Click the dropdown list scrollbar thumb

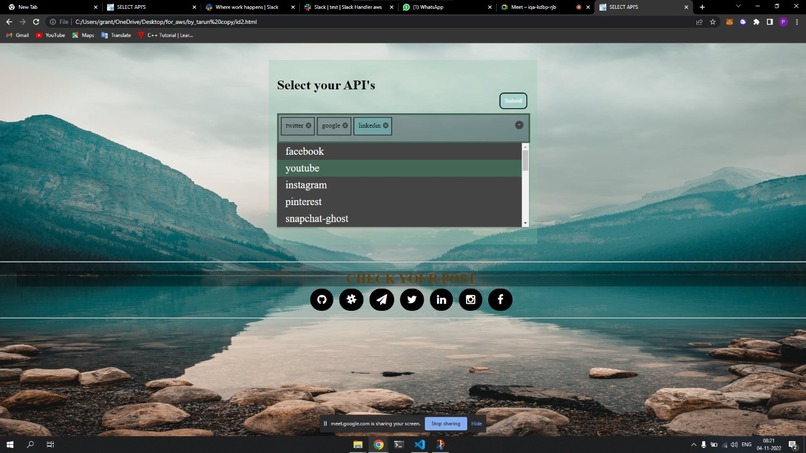tap(525, 160)
